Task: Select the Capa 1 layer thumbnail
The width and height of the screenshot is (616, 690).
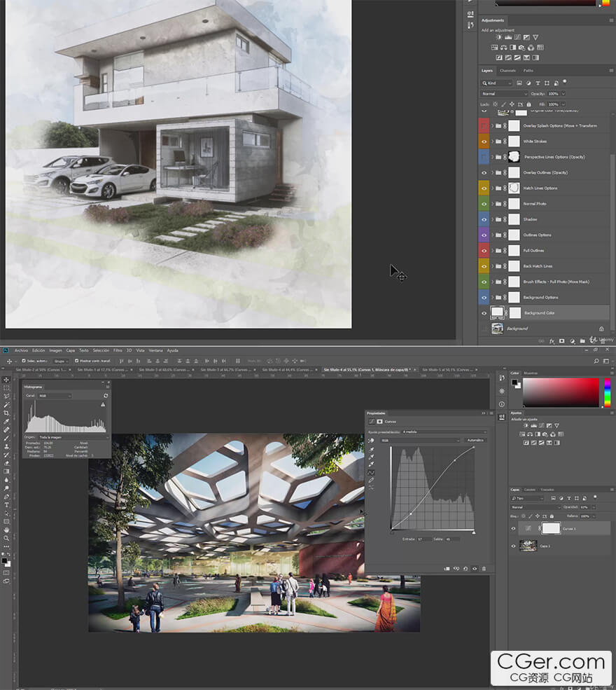Action: click(528, 546)
